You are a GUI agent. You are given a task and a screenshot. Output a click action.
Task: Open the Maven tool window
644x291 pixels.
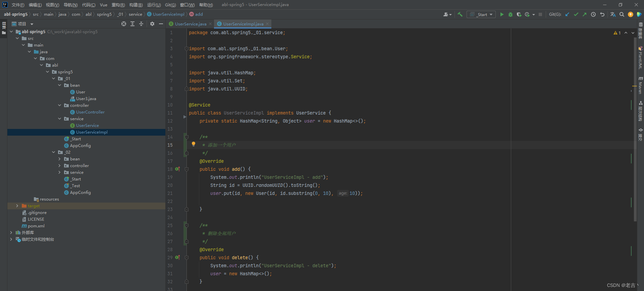(x=640, y=86)
